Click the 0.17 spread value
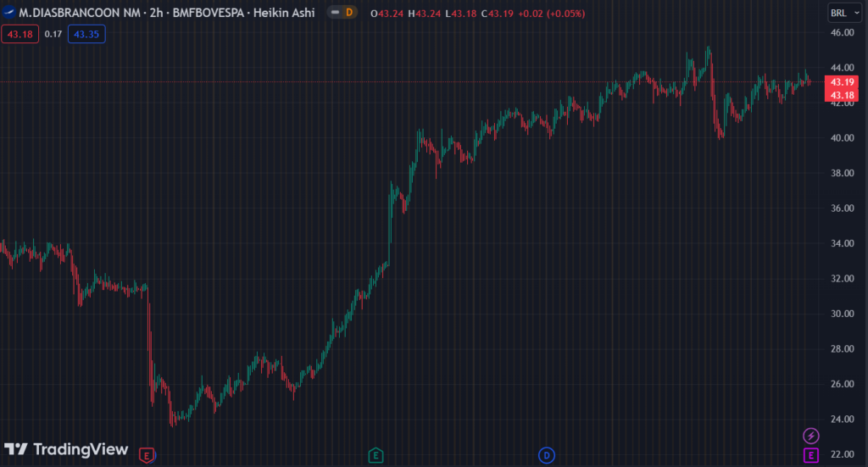 tap(53, 34)
